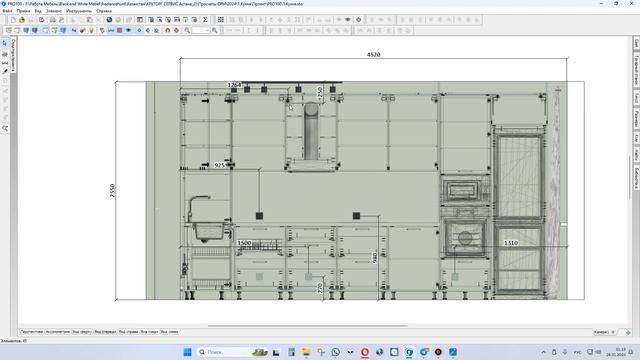This screenshot has height=360, width=640.
Task: Select the 1310 dimension label near fridge
Action: tap(511, 243)
